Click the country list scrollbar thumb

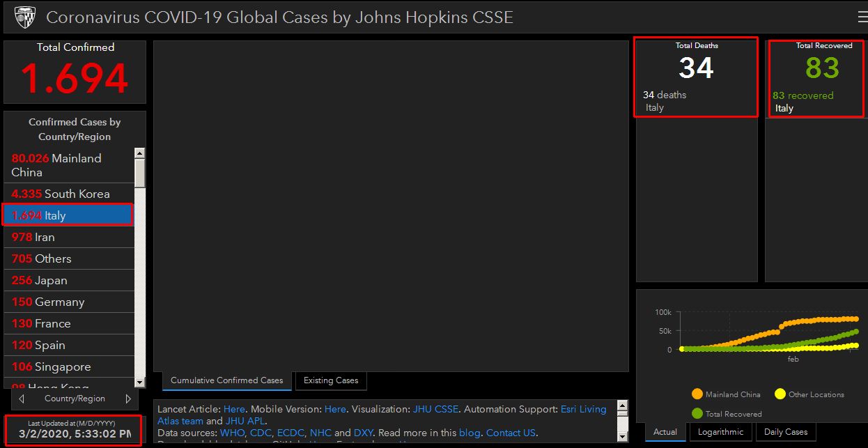pos(140,173)
